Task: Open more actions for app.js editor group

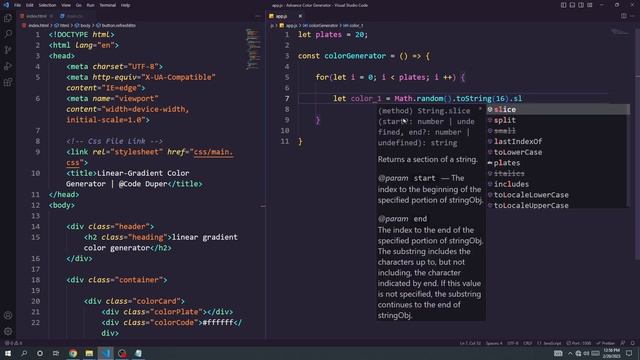Action: pos(633,16)
